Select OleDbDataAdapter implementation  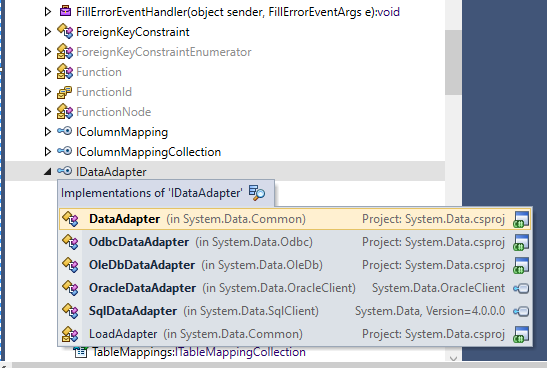pos(295,265)
